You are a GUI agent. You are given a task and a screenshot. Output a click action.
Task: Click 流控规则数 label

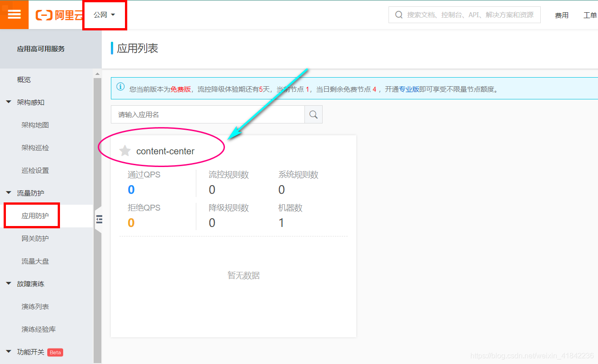pos(229,175)
